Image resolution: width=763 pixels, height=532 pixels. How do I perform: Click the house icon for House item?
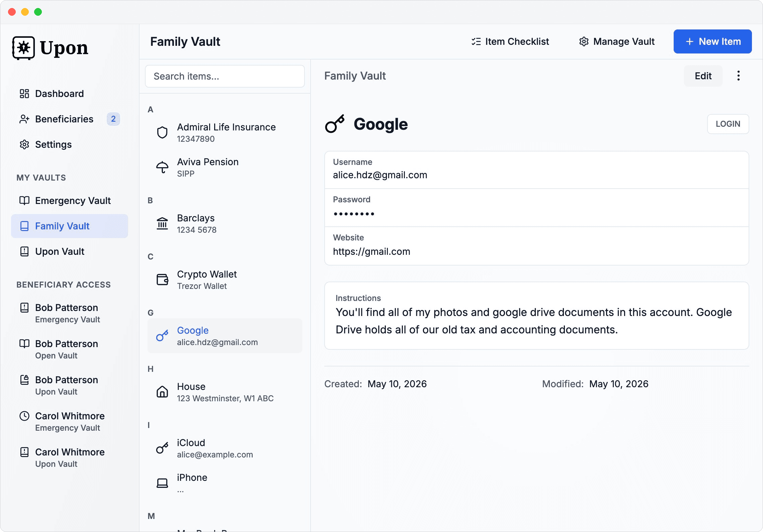click(162, 392)
